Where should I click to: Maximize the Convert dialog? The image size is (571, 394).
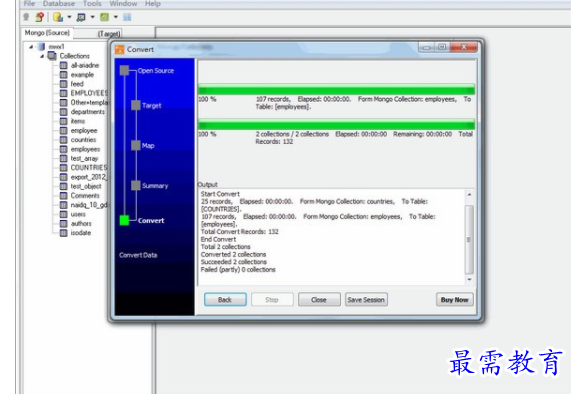coord(442,47)
